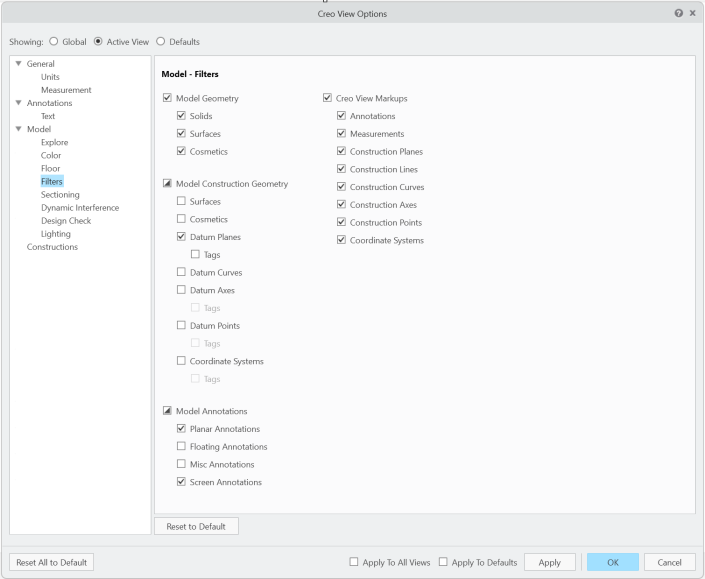705x579 pixels.
Task: Open the Measurement settings page
Action: pos(66,90)
